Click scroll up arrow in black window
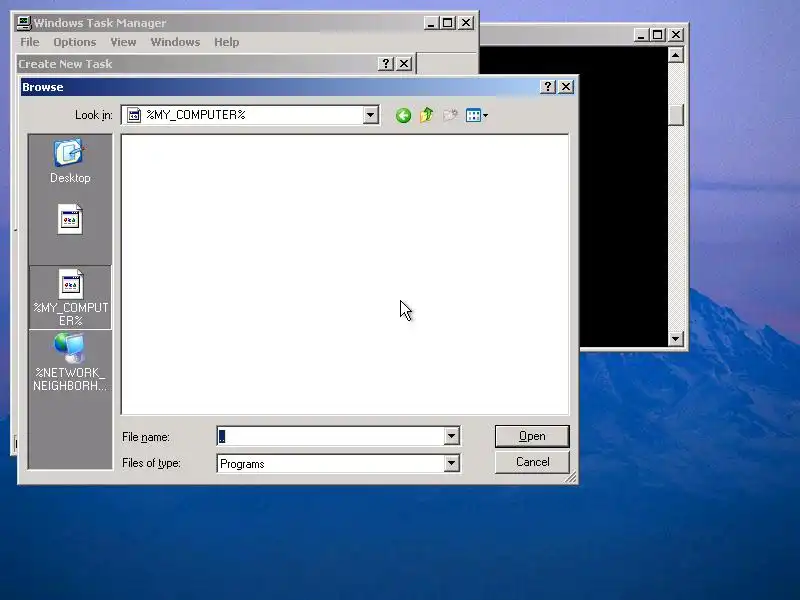800x600 pixels. pos(676,55)
